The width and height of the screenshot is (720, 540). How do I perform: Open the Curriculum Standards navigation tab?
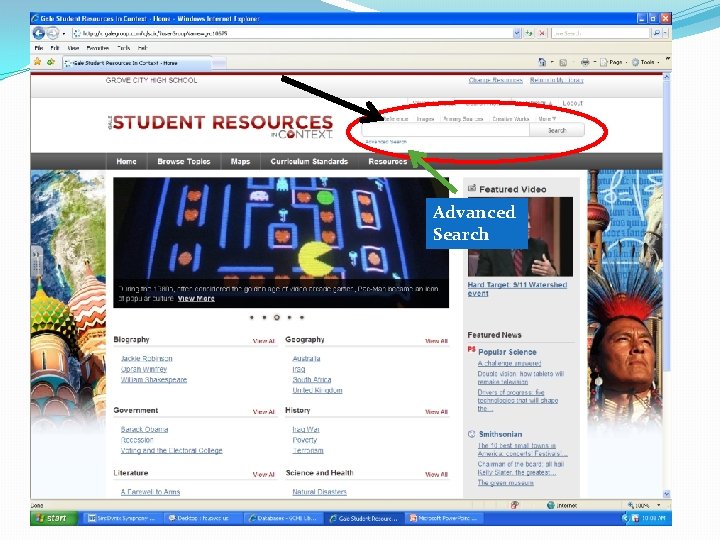(309, 161)
